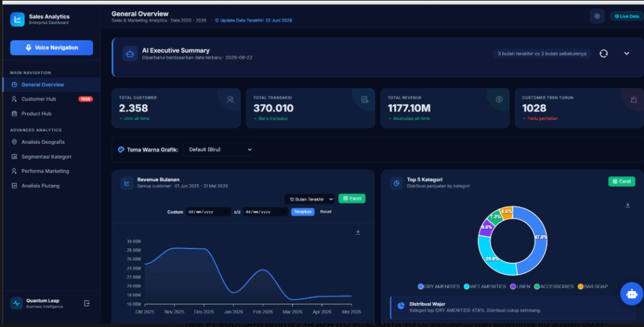644x327 pixels.
Task: Export Revenue Bulanan to Excel
Action: click(x=352, y=199)
